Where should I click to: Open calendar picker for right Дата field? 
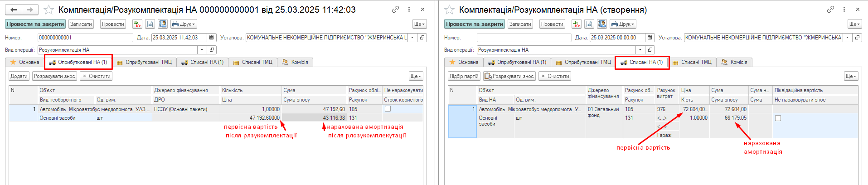[650, 38]
